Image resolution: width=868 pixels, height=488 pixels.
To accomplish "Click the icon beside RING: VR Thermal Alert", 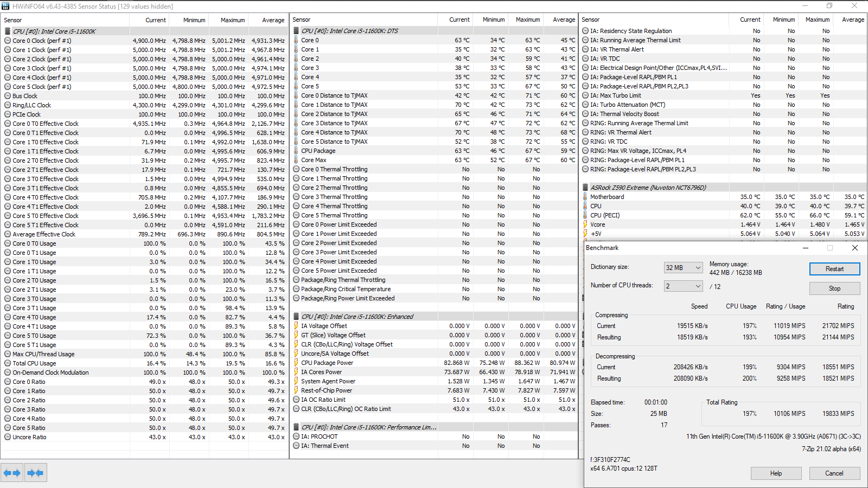I will pos(585,132).
